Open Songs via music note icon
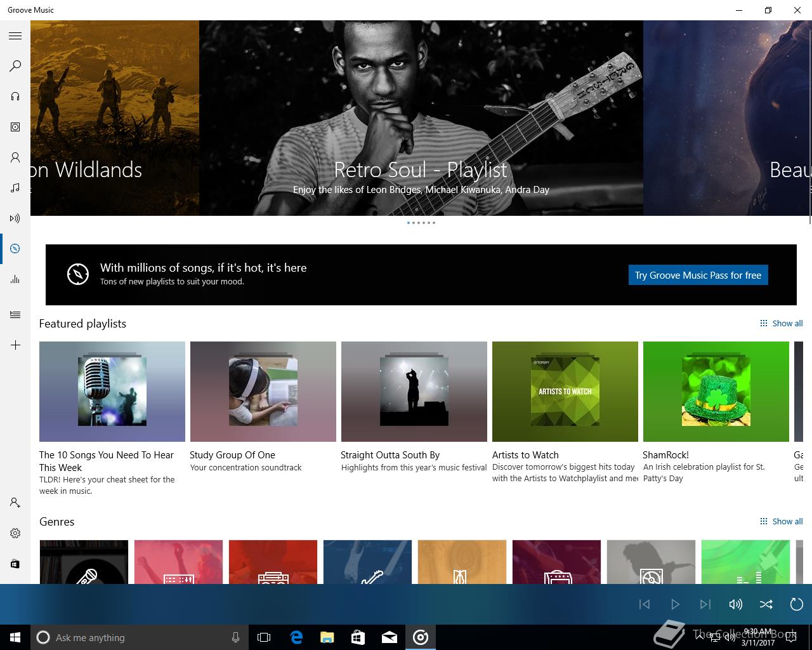Image resolution: width=812 pixels, height=650 pixels. pyautogui.click(x=15, y=188)
